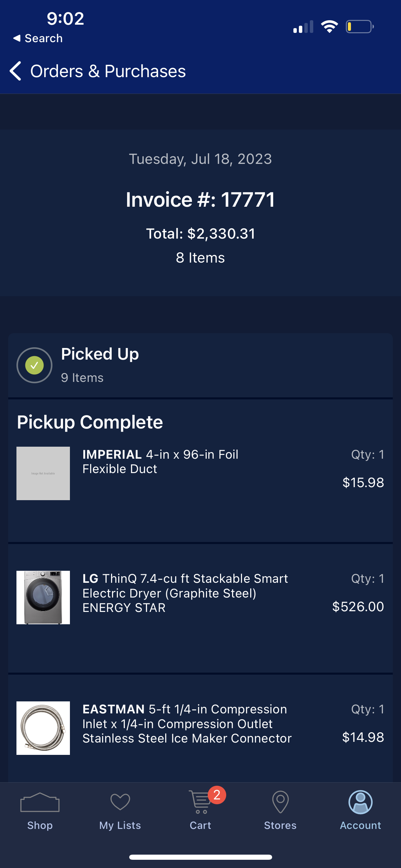Open the Stores location pin
This screenshot has height=868, width=401.
pos(280,802)
